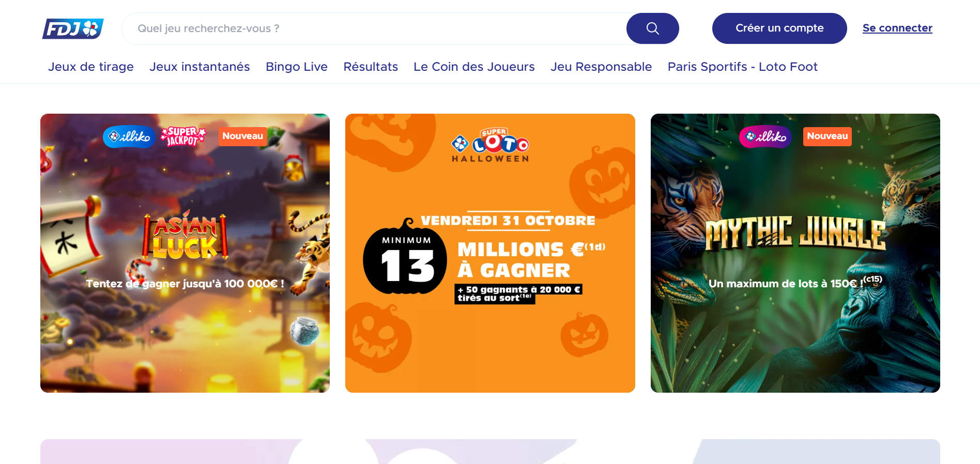Click the Nouveau badge on Mythic Jungle card
Image resolution: width=980 pixels, height=464 pixels.
pos(827,136)
